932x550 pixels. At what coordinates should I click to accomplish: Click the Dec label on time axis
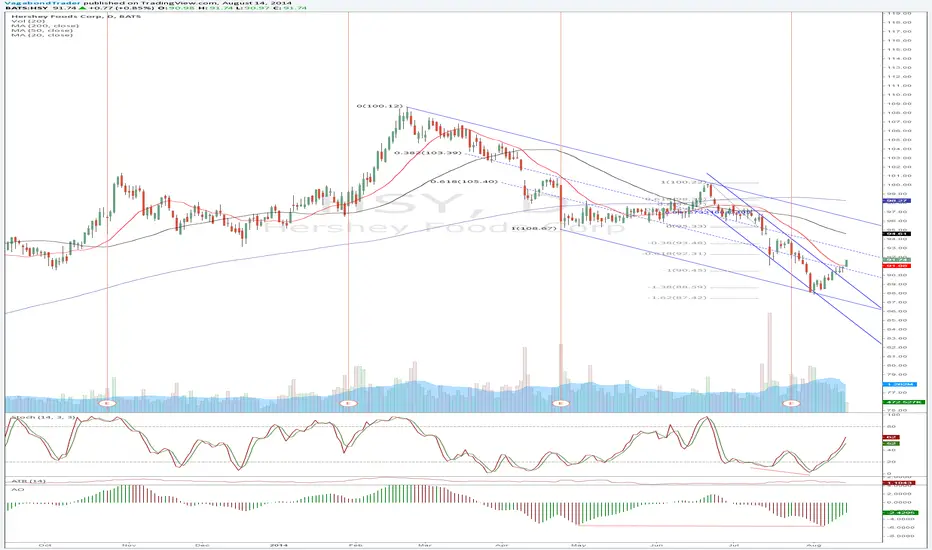[203, 545]
